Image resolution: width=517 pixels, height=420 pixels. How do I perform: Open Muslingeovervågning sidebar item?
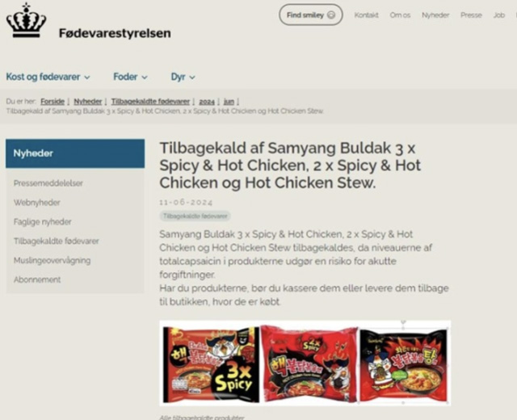pos(52,260)
